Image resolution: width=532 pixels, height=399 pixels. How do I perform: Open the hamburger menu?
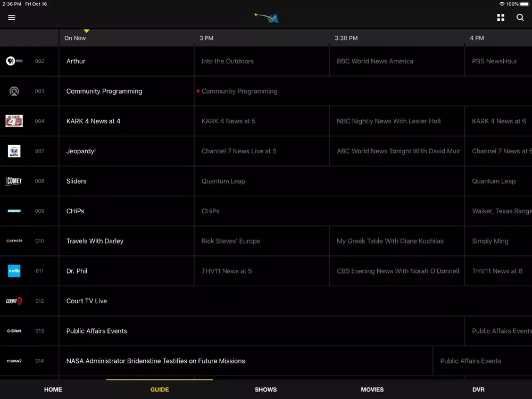point(12,18)
